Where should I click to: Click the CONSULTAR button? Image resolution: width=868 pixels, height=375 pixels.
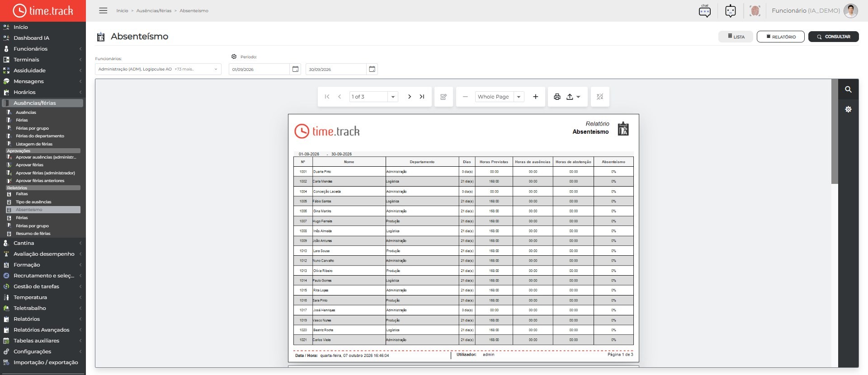834,37
